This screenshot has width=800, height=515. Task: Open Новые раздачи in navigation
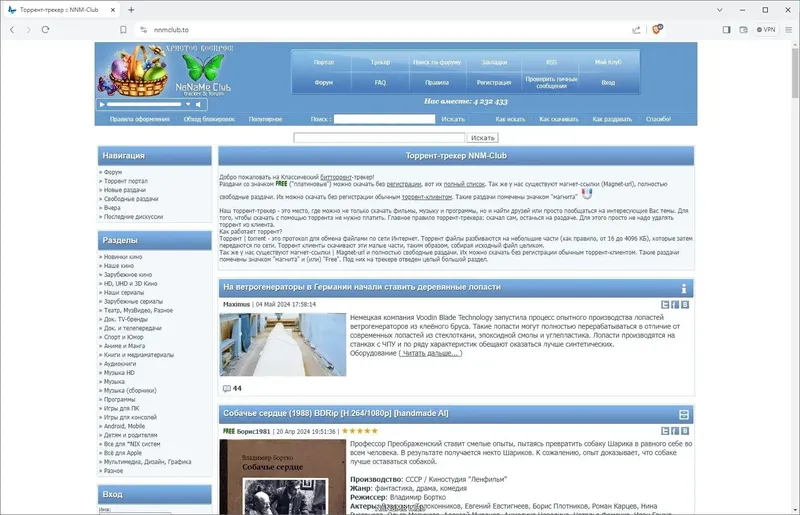[124, 190]
